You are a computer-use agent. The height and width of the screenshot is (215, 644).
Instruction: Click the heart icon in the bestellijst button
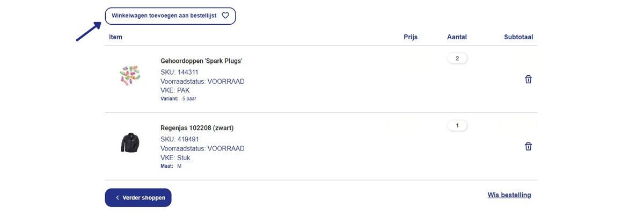click(225, 16)
